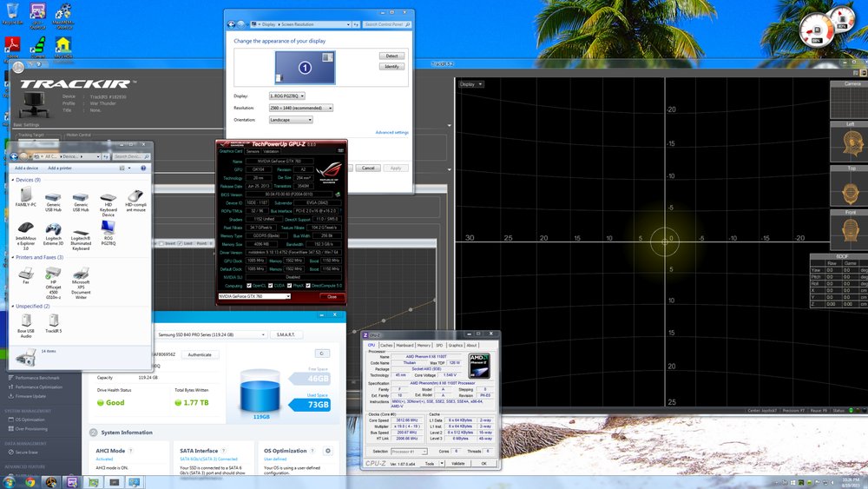Click the AHCI Mode help question mark
868x489 pixels.
(131, 451)
